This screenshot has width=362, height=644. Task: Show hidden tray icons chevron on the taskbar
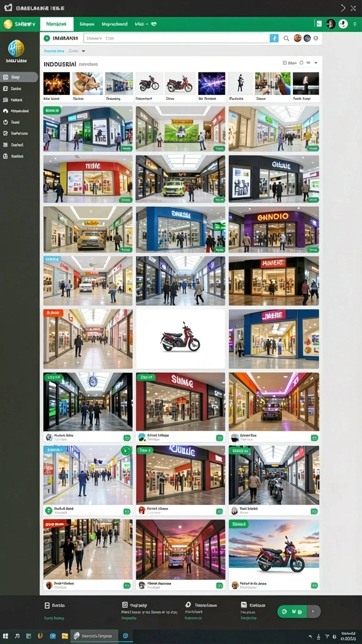click(310, 636)
